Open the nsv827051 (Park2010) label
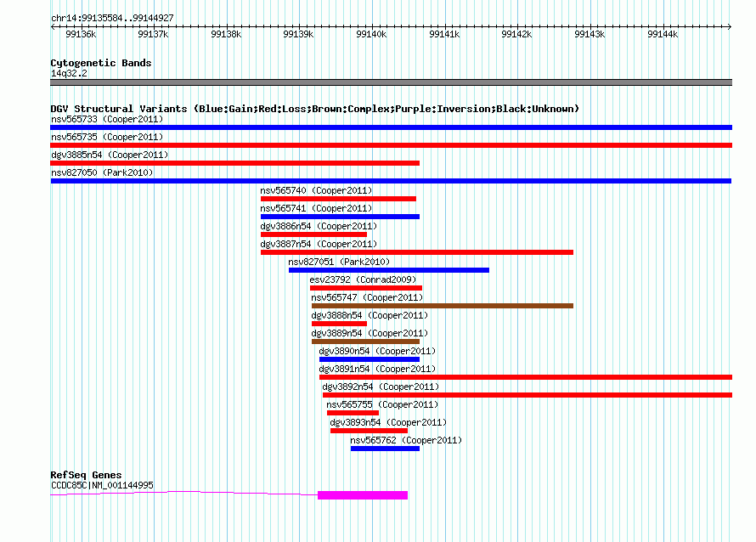 coord(339,262)
